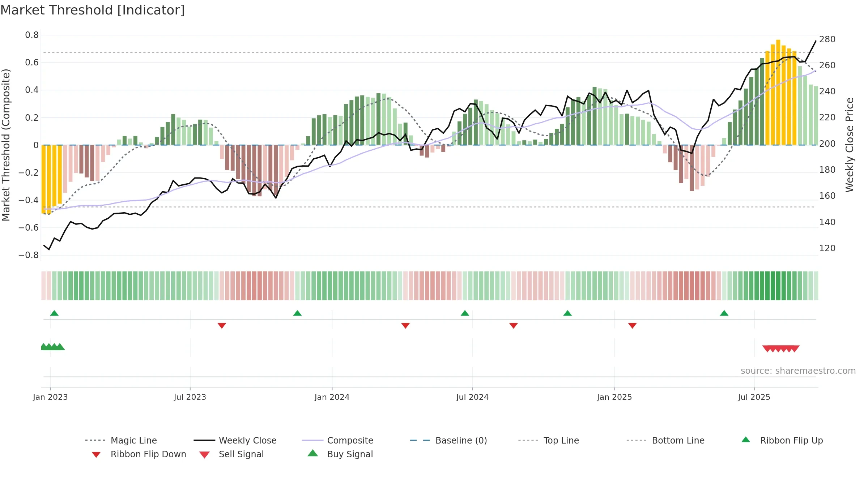Toggle the Bottom Line legend entry
This screenshot has width=868, height=488.
coord(665,440)
